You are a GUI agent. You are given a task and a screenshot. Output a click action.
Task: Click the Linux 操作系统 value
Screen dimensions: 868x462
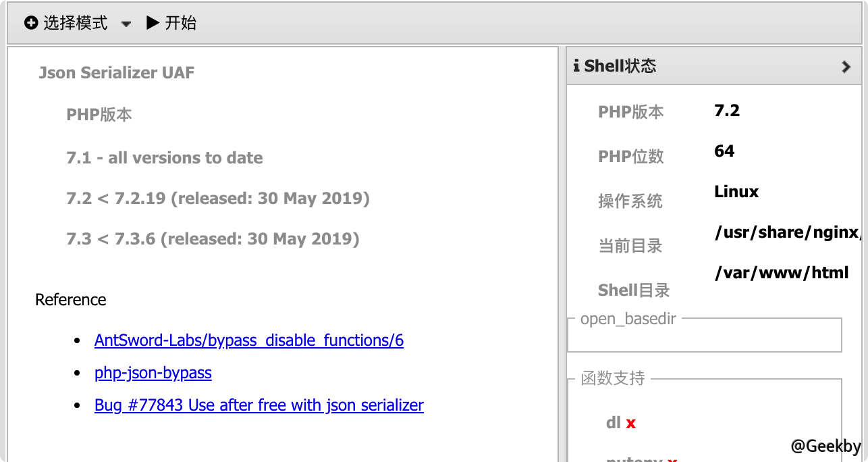pyautogui.click(x=736, y=191)
